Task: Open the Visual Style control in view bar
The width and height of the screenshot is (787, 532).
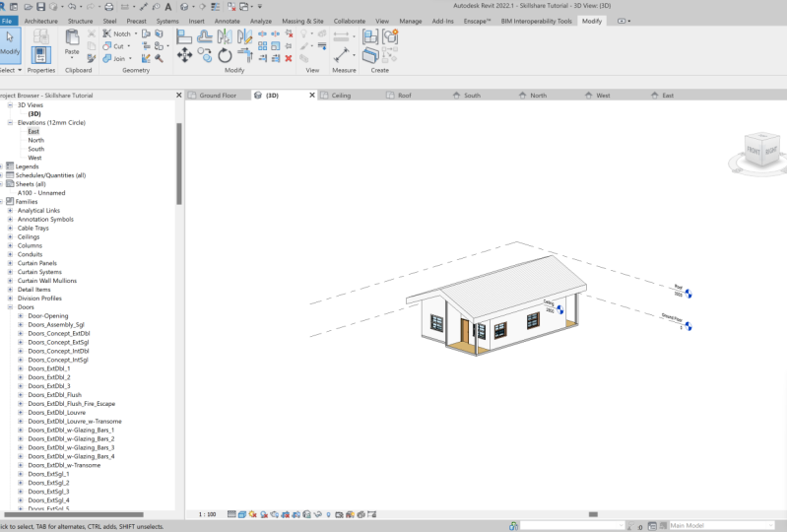Action: point(242,514)
